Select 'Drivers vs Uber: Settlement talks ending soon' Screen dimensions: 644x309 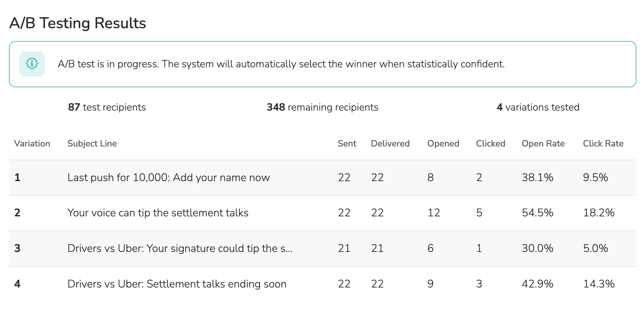[177, 284]
